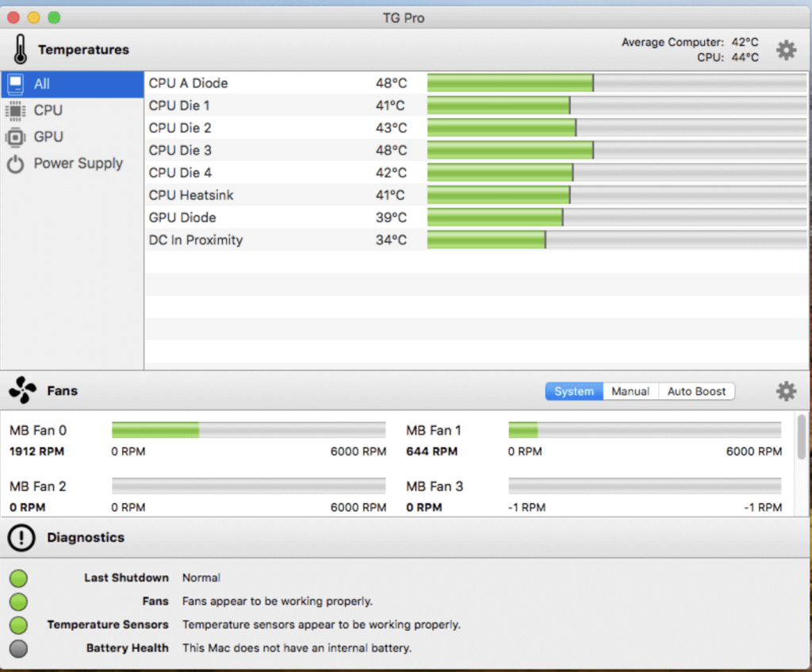Image resolution: width=812 pixels, height=672 pixels.
Task: Select the CPU temperature category
Action: coord(72,110)
